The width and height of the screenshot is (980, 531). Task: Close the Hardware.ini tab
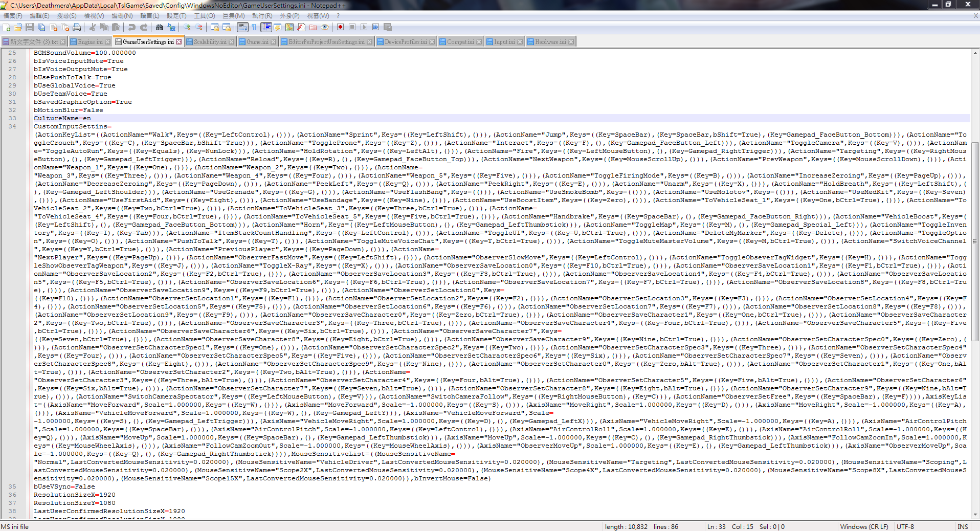[x=571, y=42]
